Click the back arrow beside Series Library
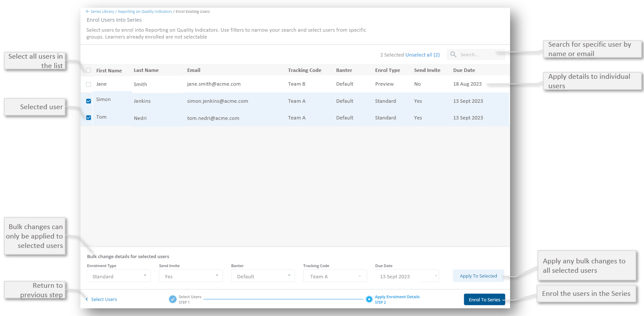The height and width of the screenshot is (316, 644). (88, 12)
